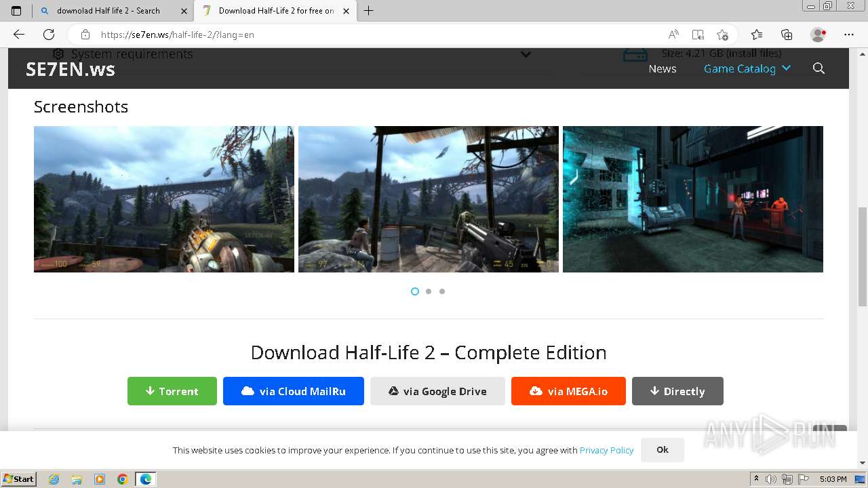868x488 pixels.
Task: Click the Directly download button
Action: tap(677, 391)
